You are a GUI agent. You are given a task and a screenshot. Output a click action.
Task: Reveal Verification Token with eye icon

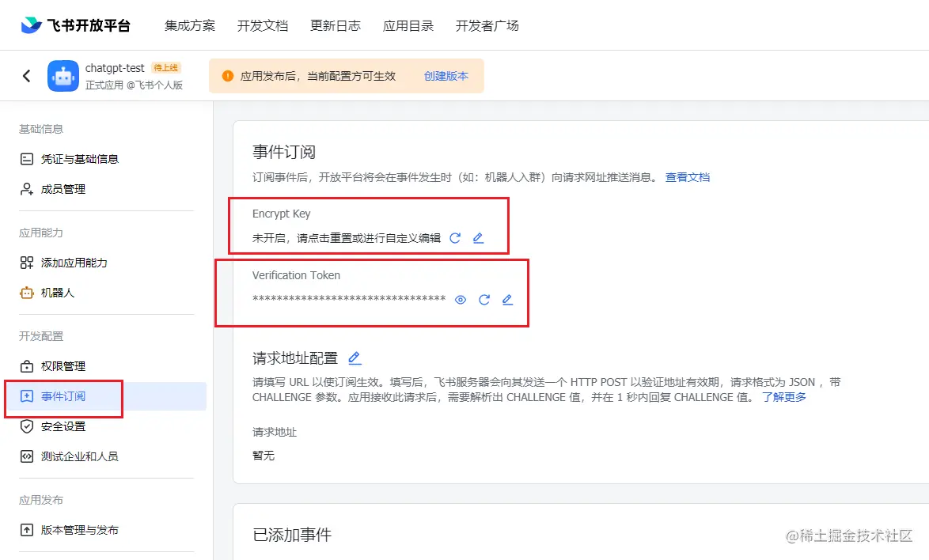pyautogui.click(x=461, y=300)
